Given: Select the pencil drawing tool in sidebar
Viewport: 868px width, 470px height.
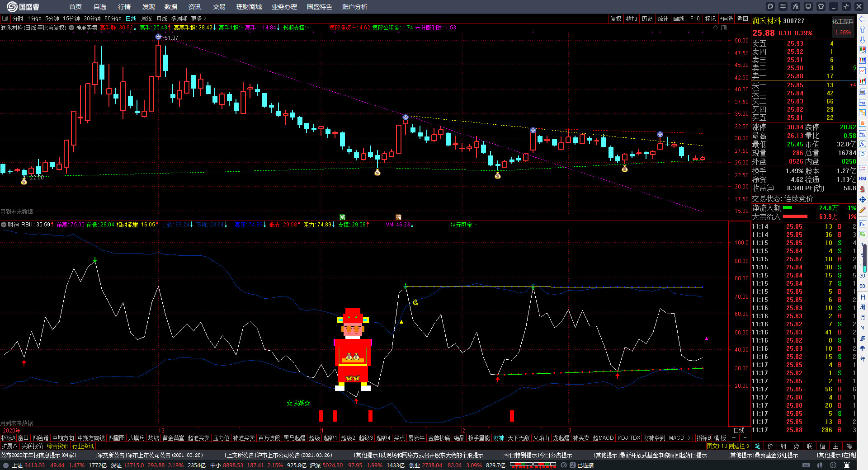Looking at the screenshot, I should tap(863, 210).
